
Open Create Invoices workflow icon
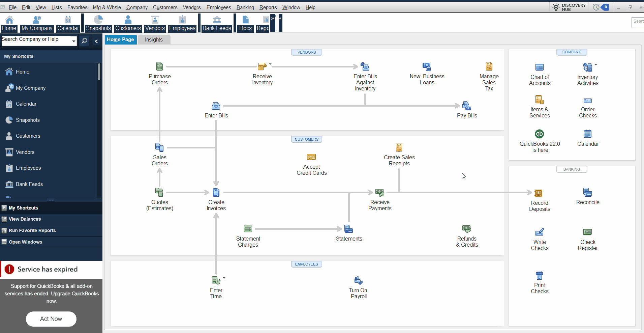coord(216,193)
